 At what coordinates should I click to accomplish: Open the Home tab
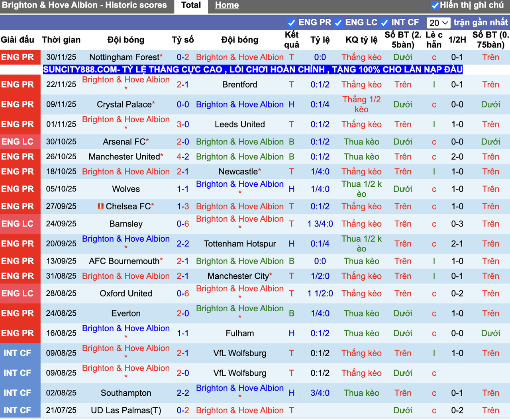tap(227, 6)
